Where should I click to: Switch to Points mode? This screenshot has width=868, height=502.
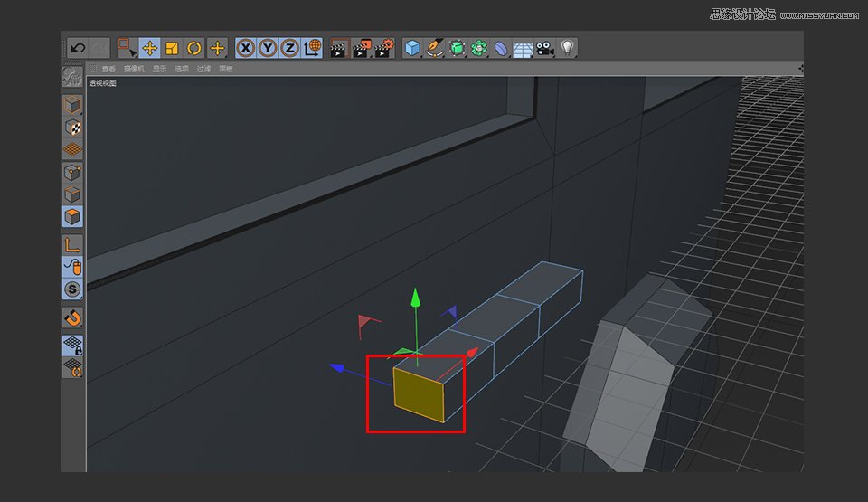click(x=72, y=173)
